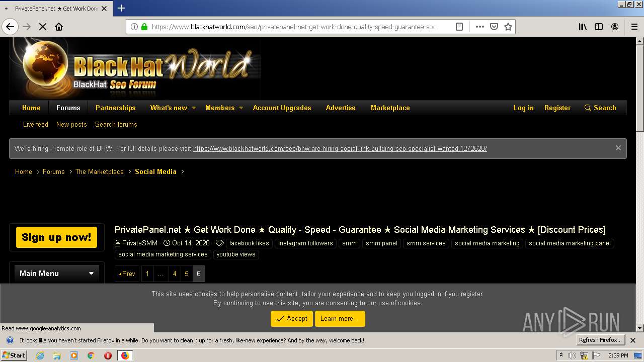The image size is (644, 362).
Task: Expand the What's new dropdown arrow
Action: pyautogui.click(x=194, y=108)
